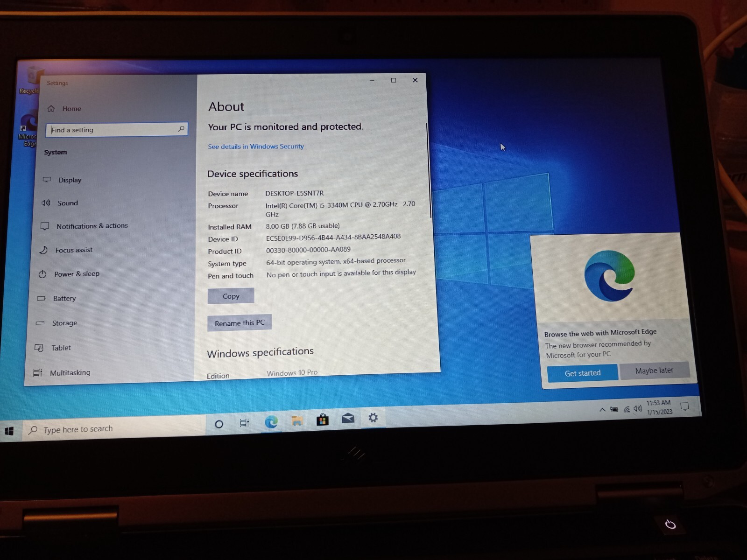Click the Sound speaker icon in sidebar

pyautogui.click(x=46, y=203)
